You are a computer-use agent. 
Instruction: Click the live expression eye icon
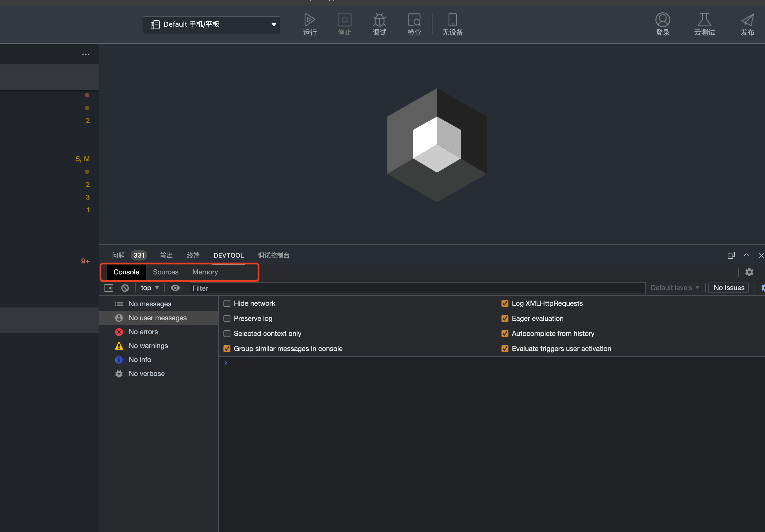click(175, 288)
